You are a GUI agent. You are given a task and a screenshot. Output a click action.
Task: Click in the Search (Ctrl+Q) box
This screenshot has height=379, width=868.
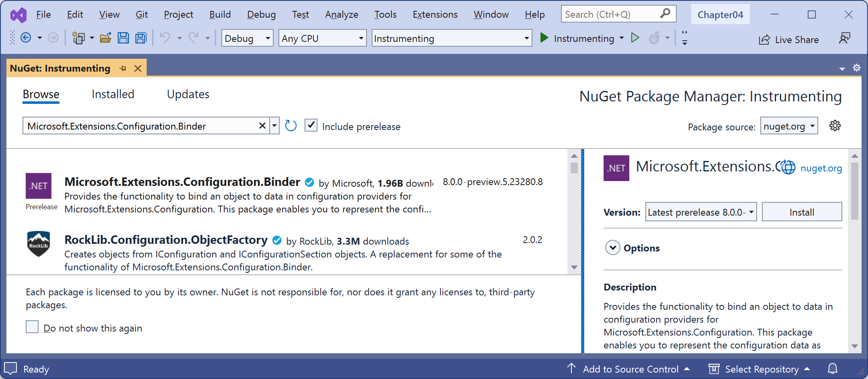click(619, 14)
